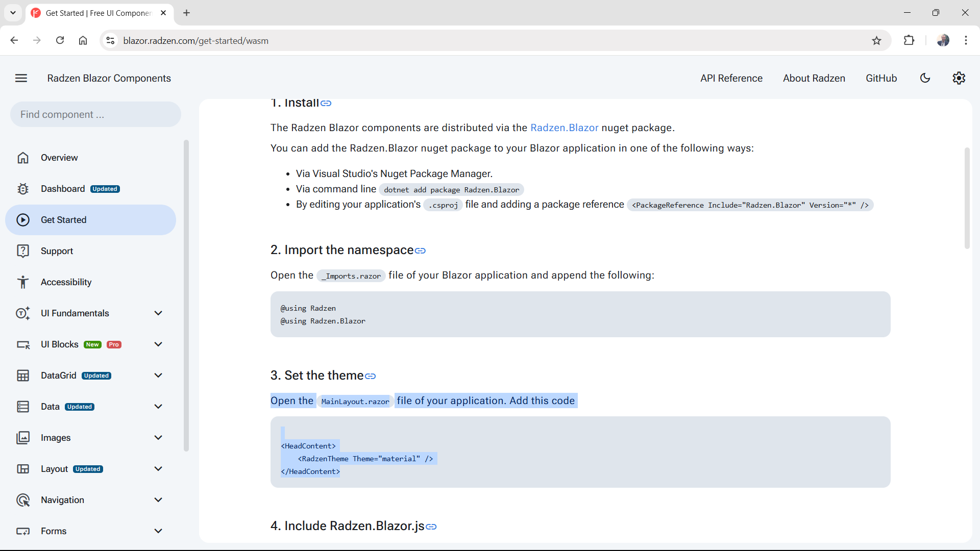Visit the GitHub link in the header

coord(881,78)
